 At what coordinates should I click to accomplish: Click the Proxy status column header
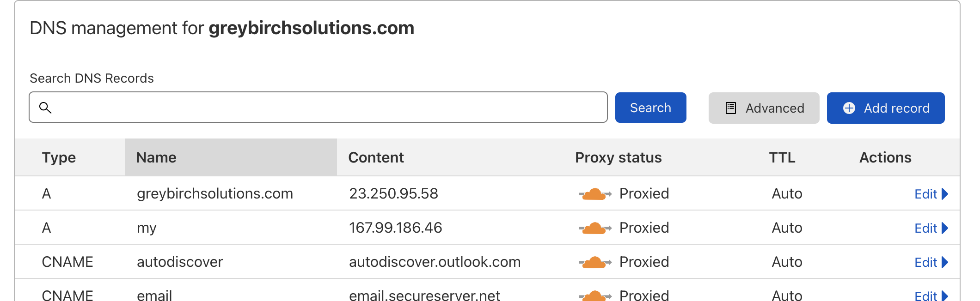[618, 157]
